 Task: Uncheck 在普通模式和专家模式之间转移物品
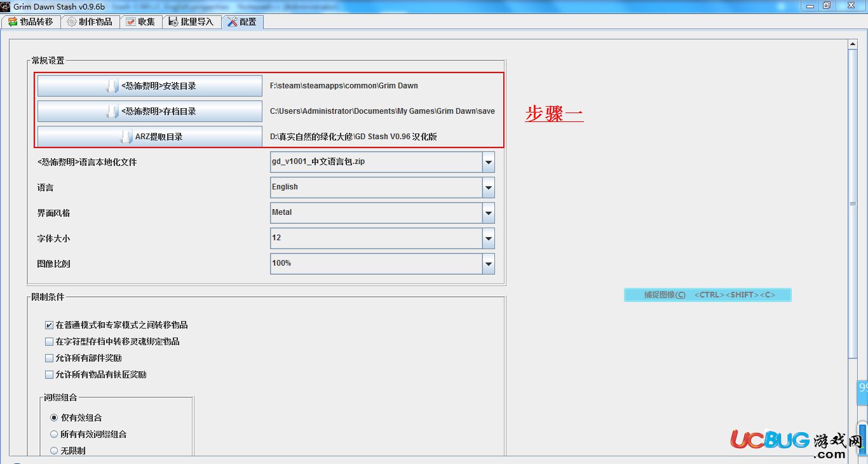pos(50,325)
